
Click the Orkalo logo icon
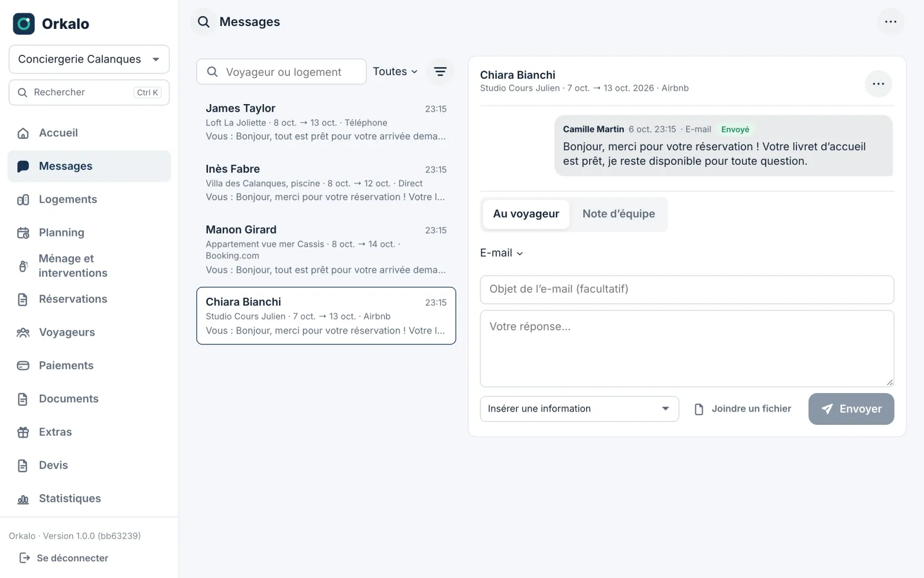click(x=24, y=24)
